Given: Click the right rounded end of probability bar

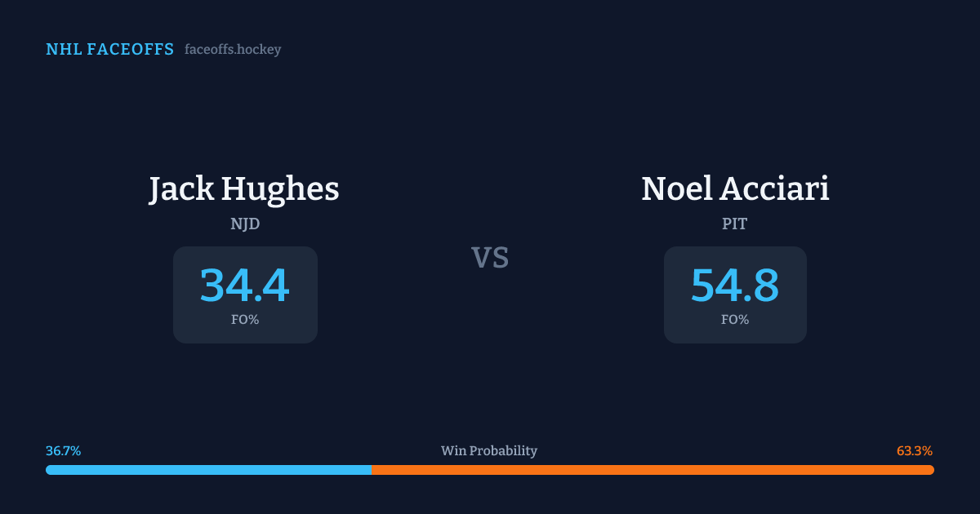Looking at the screenshot, I should (x=931, y=470).
